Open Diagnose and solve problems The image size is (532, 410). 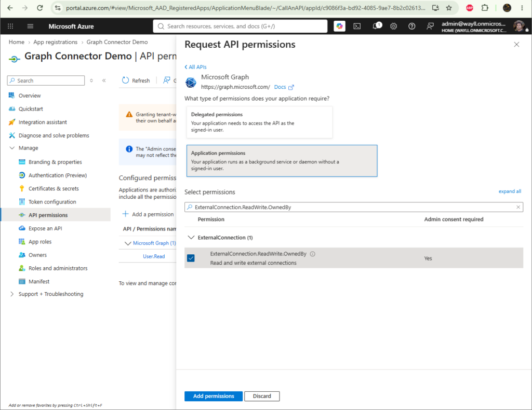point(55,135)
